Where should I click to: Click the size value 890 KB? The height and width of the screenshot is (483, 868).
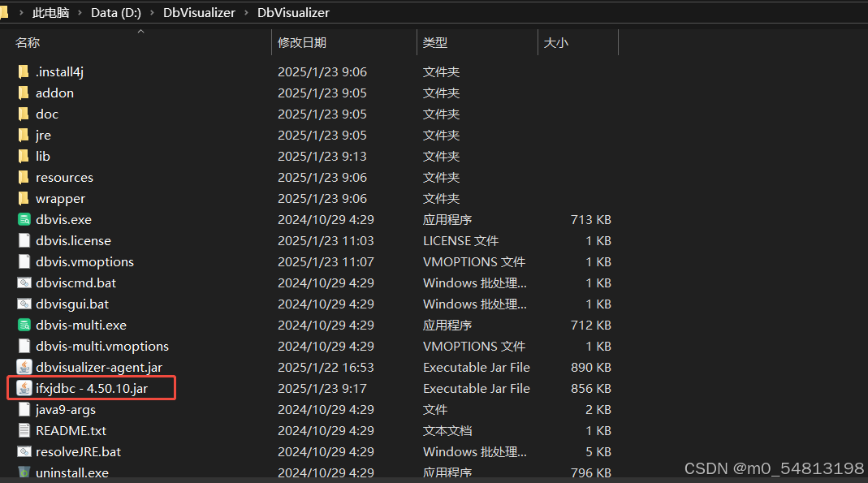coord(590,368)
